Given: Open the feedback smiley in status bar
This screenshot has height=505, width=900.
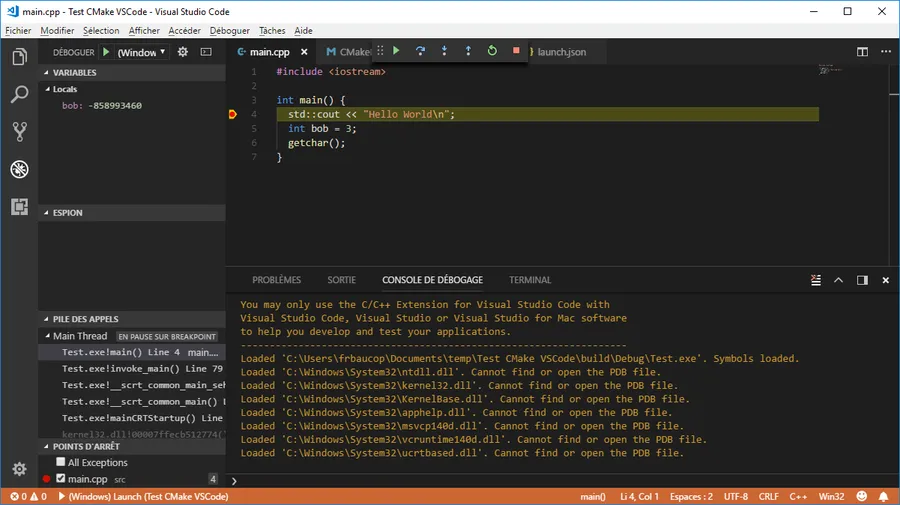Looking at the screenshot, I should [x=862, y=496].
